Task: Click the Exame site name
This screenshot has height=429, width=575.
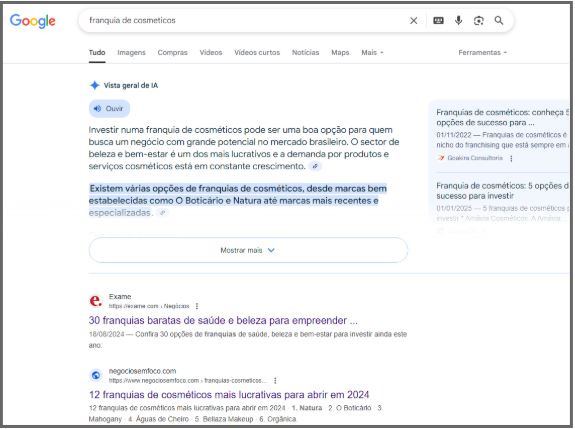Action: [x=120, y=297]
